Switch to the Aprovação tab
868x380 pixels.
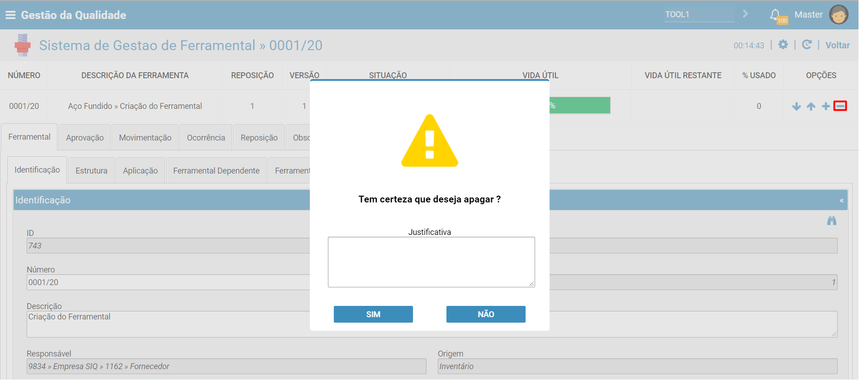tap(85, 138)
